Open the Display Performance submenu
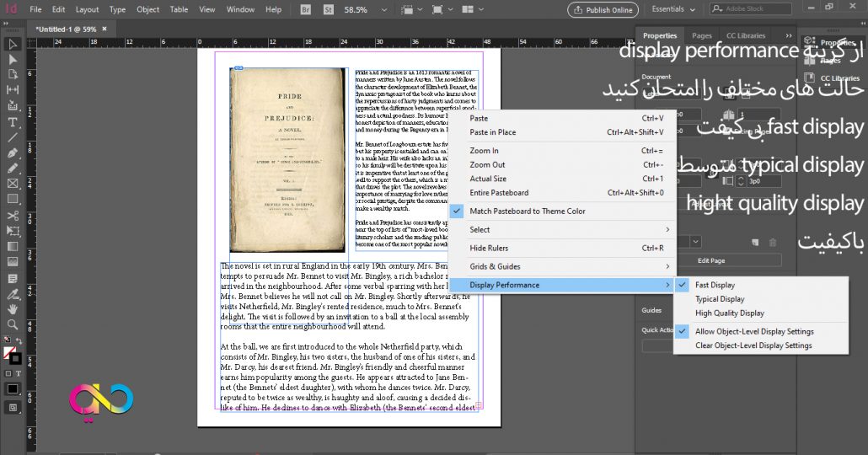This screenshot has width=868, height=455. [x=561, y=285]
